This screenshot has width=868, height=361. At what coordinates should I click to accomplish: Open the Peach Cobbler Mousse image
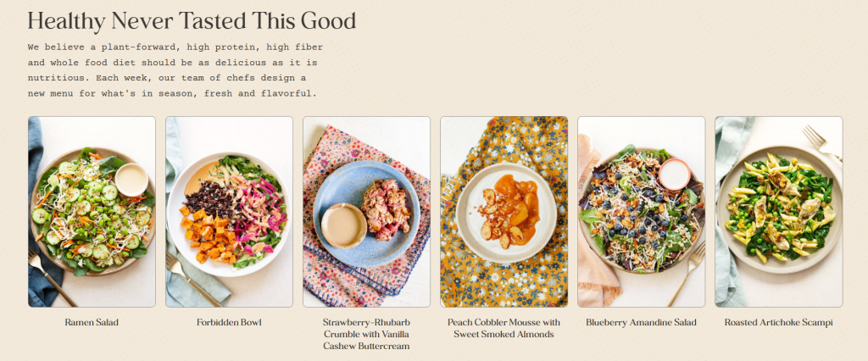tap(504, 212)
